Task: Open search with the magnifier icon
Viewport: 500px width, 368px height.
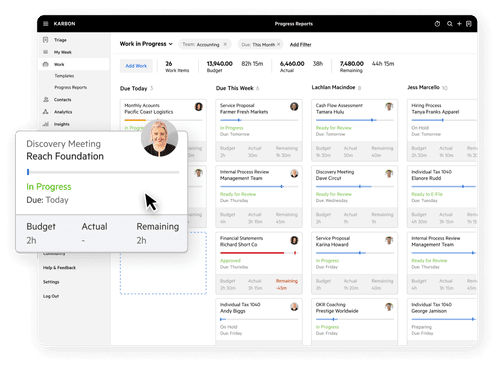Action: 450,24
